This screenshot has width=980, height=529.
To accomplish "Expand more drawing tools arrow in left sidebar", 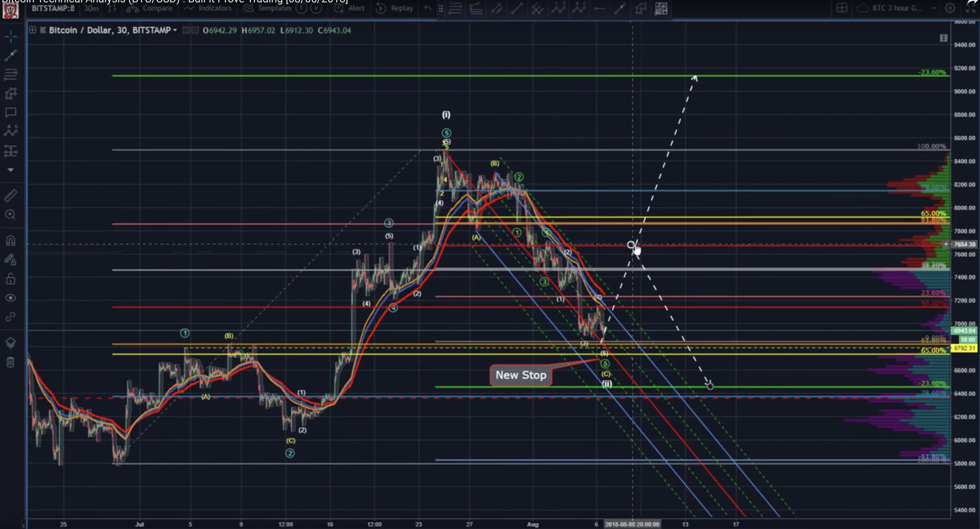I will coord(11,170).
